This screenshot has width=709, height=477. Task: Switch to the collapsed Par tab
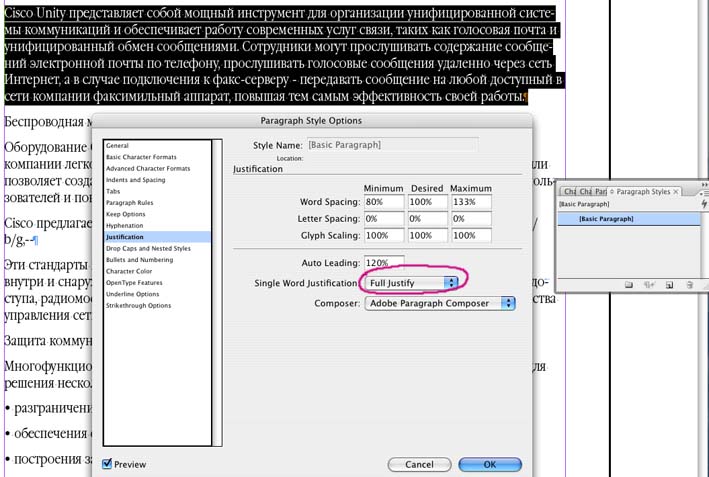tap(600, 192)
